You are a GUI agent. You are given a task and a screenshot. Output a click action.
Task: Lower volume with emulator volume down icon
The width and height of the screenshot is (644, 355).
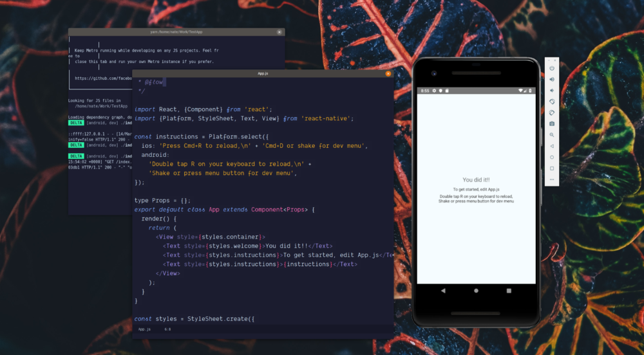[552, 90]
